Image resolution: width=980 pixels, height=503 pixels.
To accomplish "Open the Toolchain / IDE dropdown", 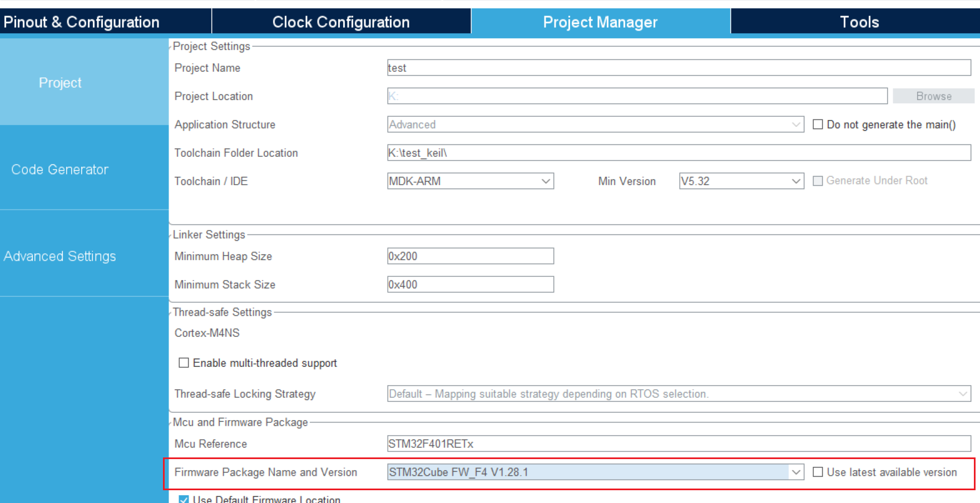I will (x=546, y=181).
